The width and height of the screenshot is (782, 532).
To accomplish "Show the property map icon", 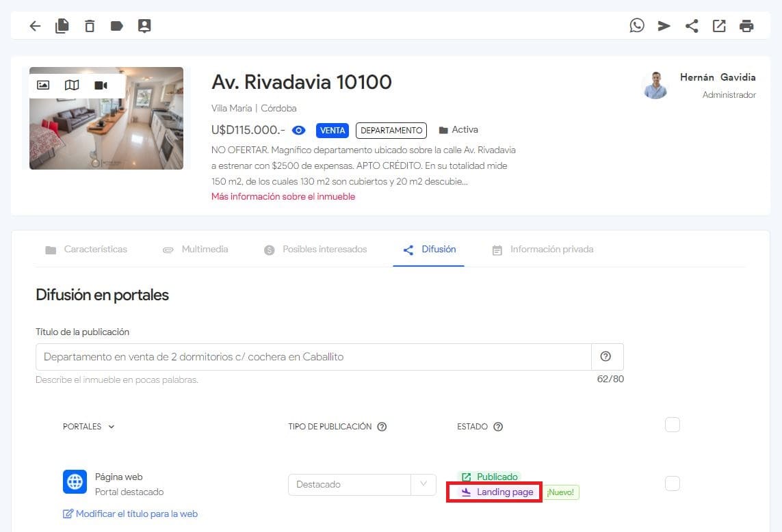I will click(72, 85).
